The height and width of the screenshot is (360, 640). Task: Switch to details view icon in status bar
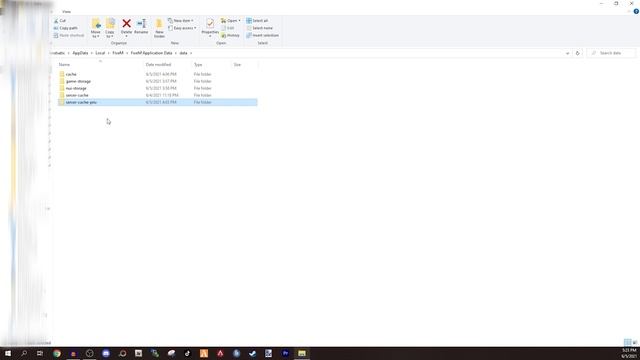(x=627, y=342)
